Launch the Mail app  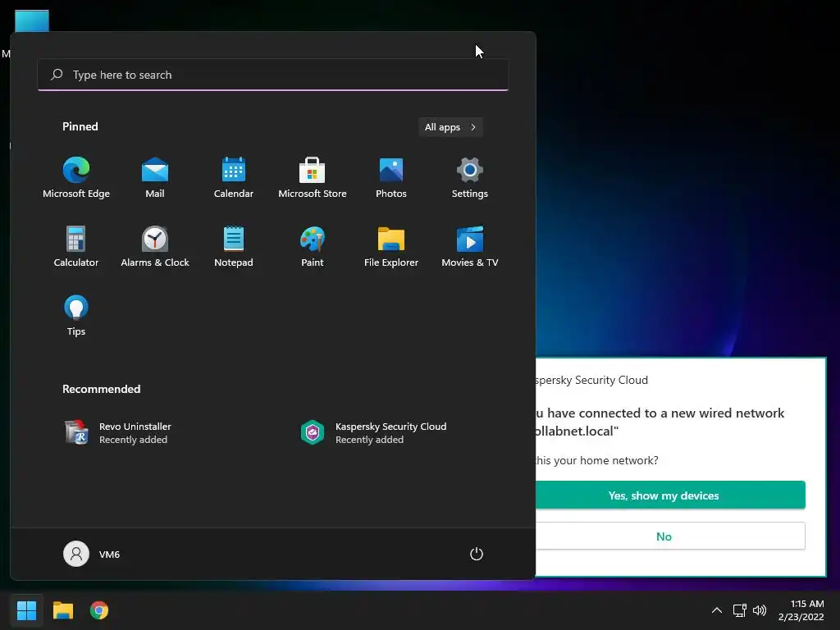tap(155, 178)
